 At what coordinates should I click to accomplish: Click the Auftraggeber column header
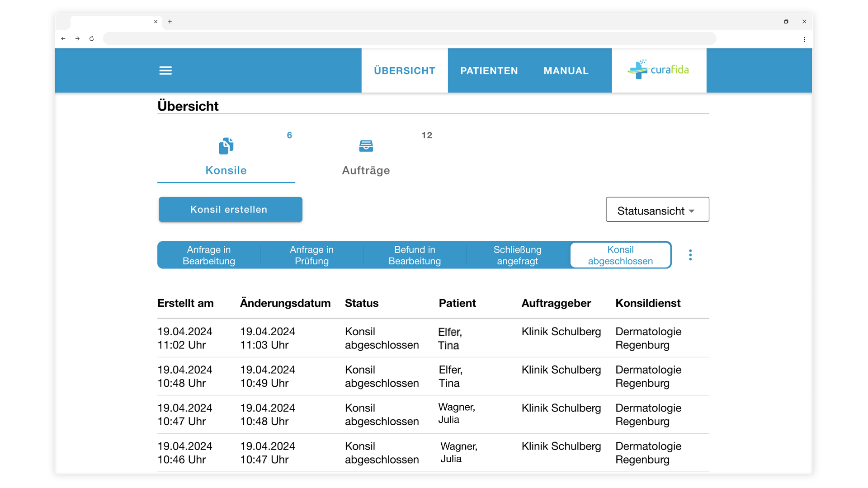tap(556, 303)
